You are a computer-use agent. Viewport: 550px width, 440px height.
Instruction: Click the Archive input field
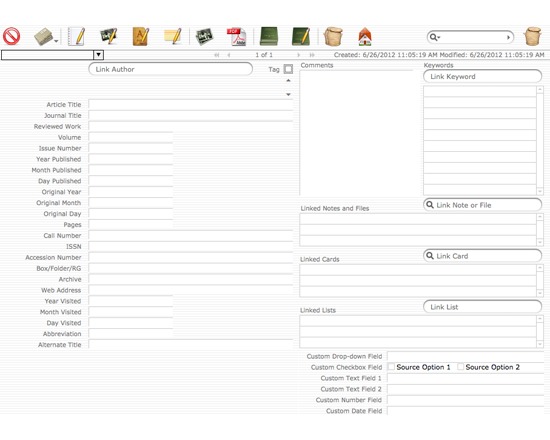[x=191, y=279]
